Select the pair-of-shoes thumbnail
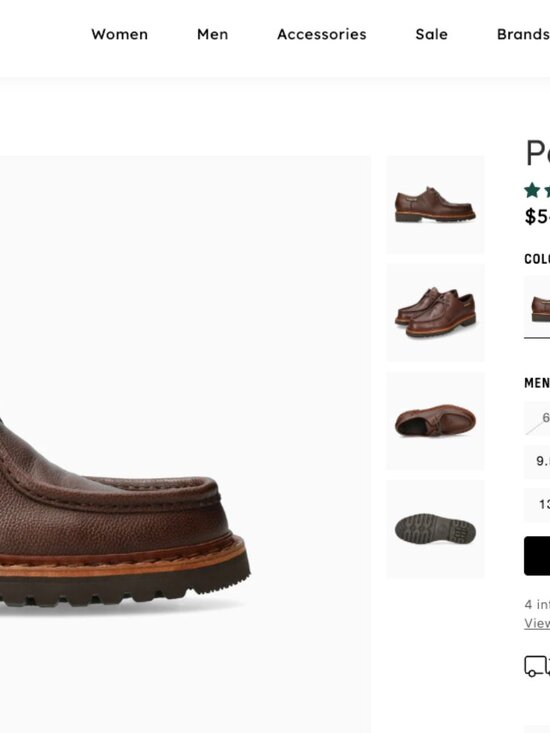 click(x=436, y=313)
